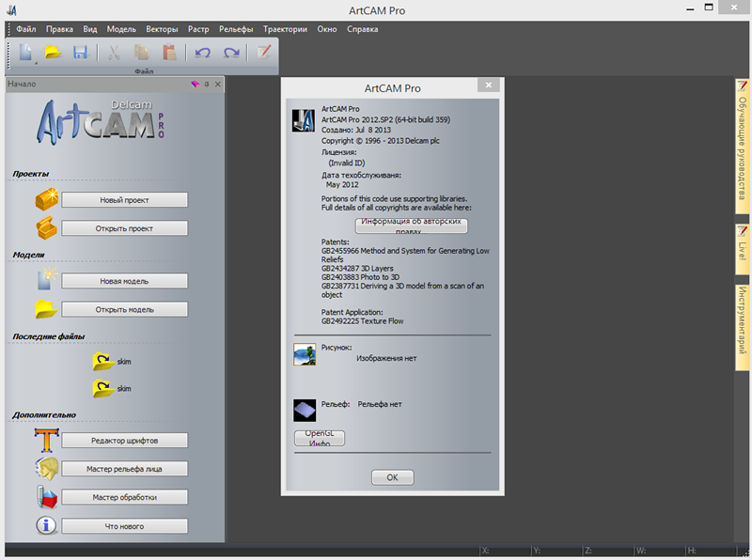This screenshot has width=752, height=560.
Task: Open the Справка menu
Action: click(x=363, y=29)
